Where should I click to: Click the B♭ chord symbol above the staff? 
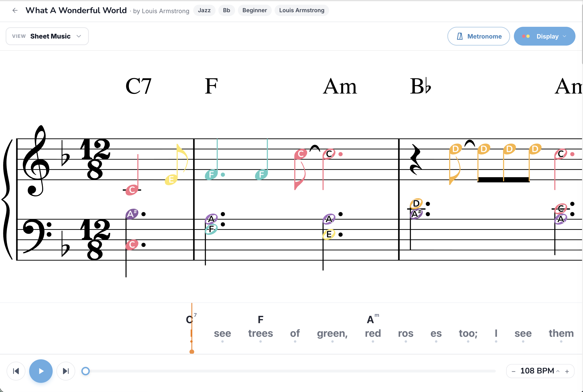420,86
